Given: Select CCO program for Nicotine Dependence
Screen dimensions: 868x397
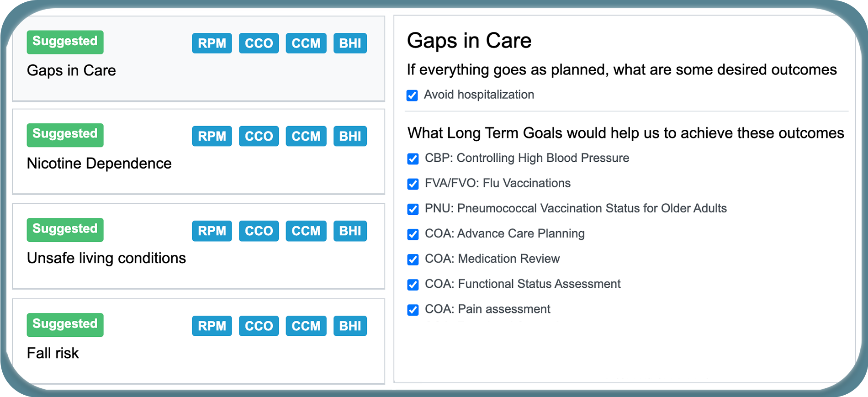Looking at the screenshot, I should pyautogui.click(x=259, y=136).
